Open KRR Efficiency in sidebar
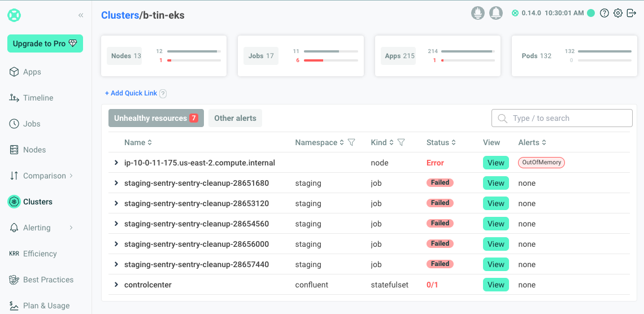 (x=40, y=254)
